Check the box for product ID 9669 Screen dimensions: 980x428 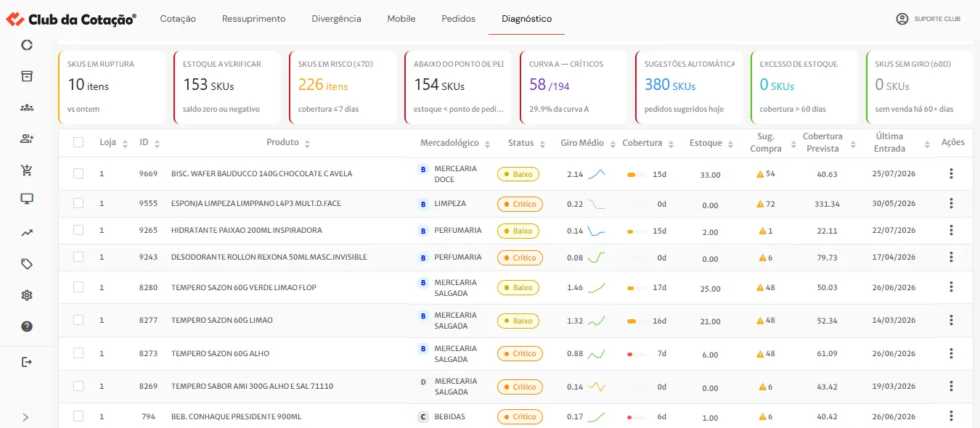[78, 173]
